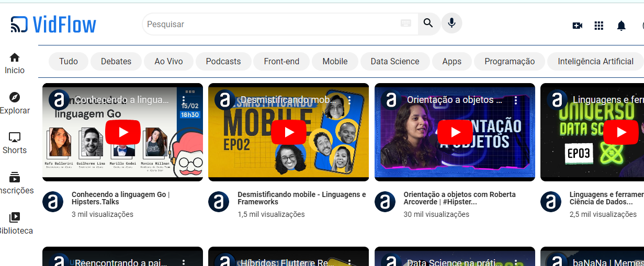Select the Ao Vivo filter chip
Viewport: 644px width, 266px height.
click(x=168, y=61)
